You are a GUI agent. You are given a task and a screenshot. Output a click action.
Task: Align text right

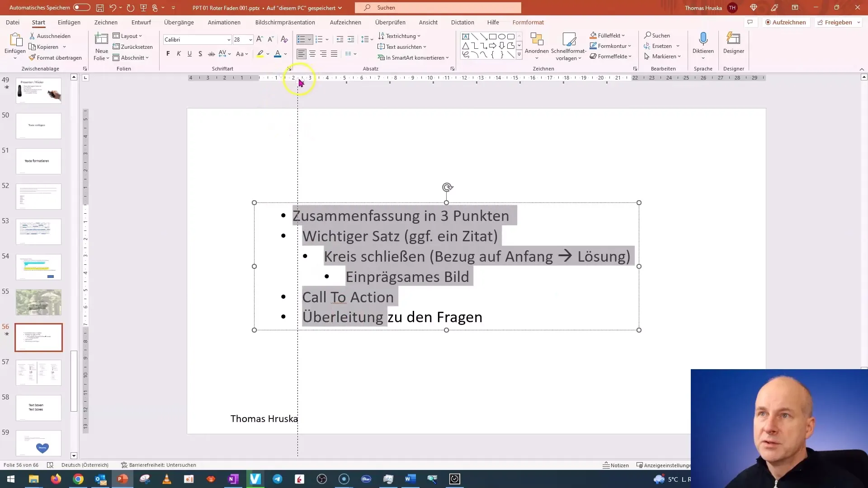pyautogui.click(x=323, y=54)
